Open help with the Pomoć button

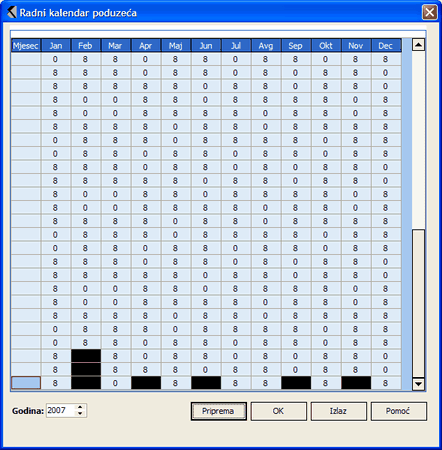point(399,411)
